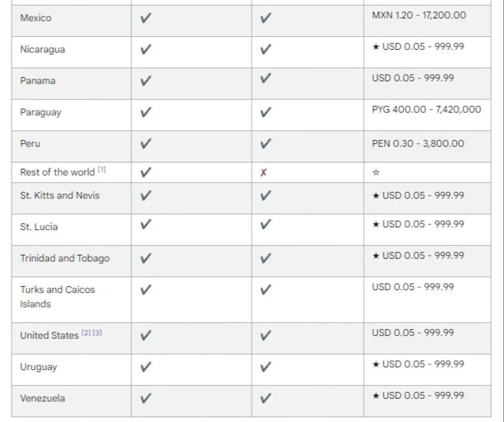Click the PEN 0.30 - 3,800.00 price range
This screenshot has height=422, width=504.
pyautogui.click(x=418, y=144)
